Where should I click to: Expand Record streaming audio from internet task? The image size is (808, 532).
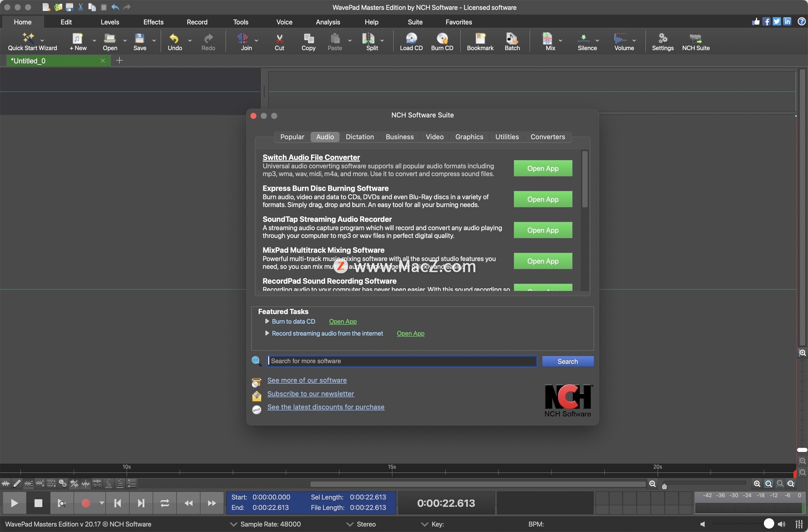coord(267,333)
